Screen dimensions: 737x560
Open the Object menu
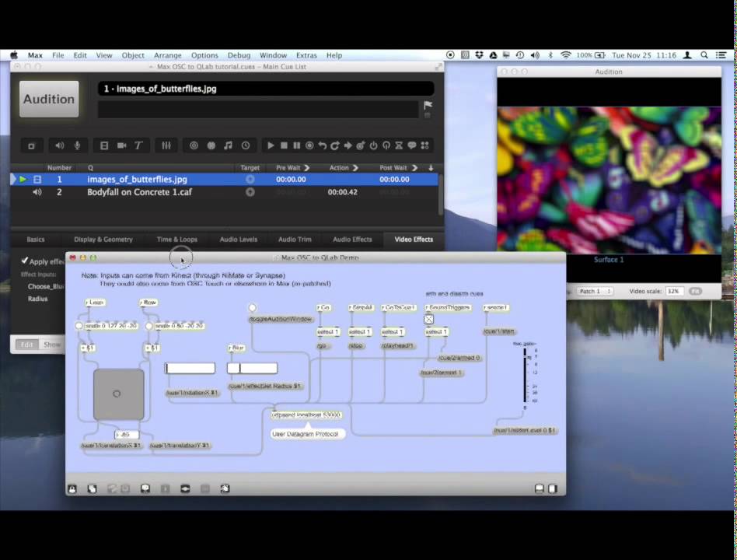(133, 55)
